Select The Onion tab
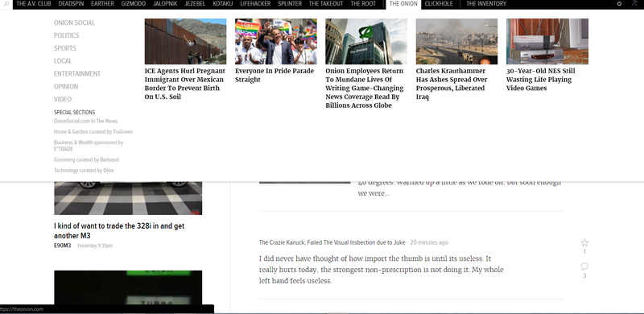This screenshot has width=644, height=314. [403, 4]
